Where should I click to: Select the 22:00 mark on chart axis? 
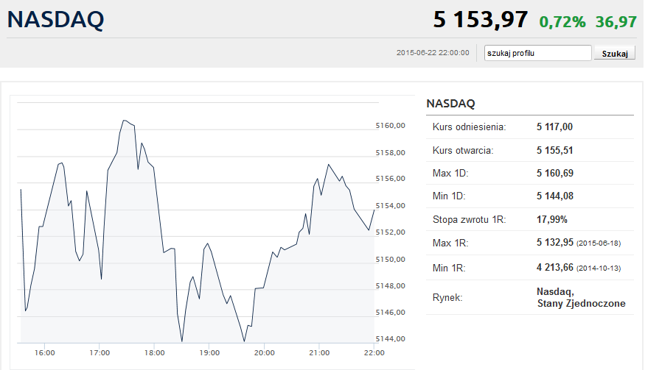coord(374,353)
